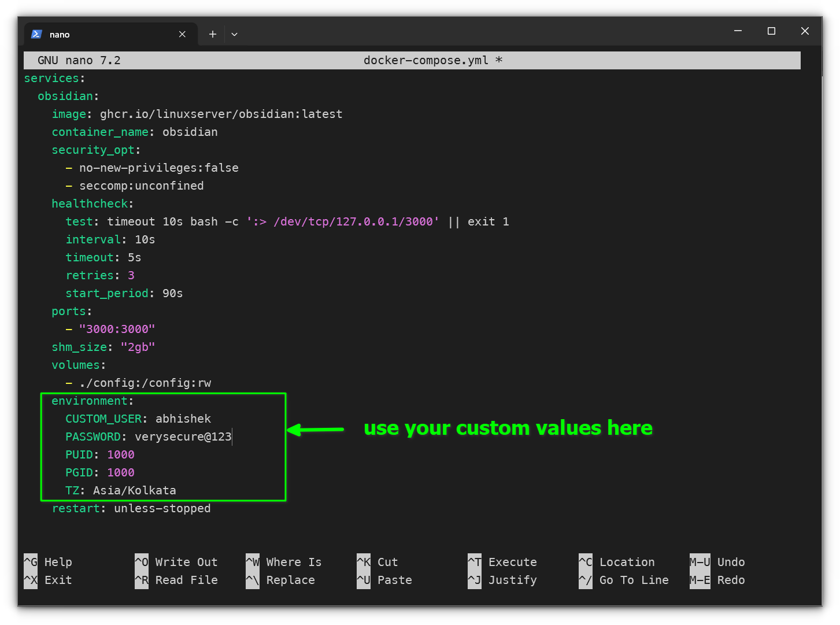
Task: Select the nano tab
Action: (87, 34)
